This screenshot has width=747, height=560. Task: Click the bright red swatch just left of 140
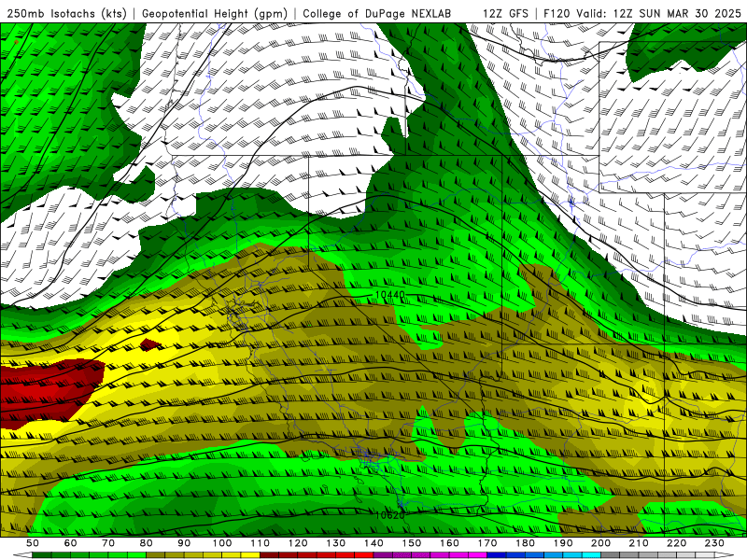click(x=364, y=555)
